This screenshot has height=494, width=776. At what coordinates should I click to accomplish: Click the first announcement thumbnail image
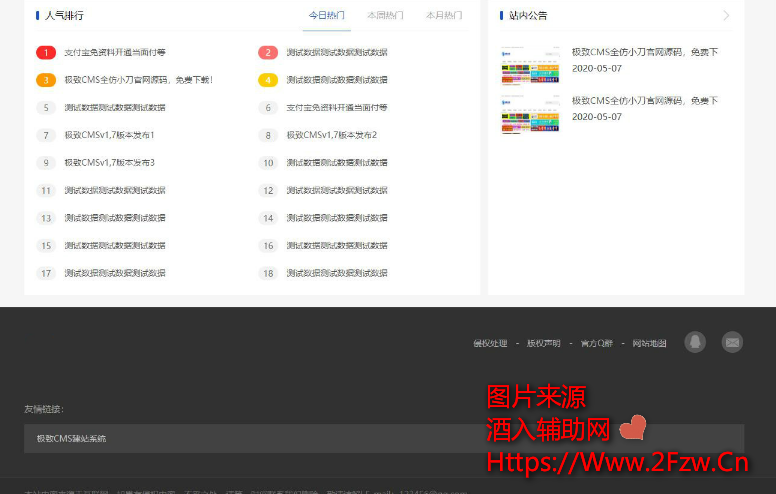click(530, 65)
